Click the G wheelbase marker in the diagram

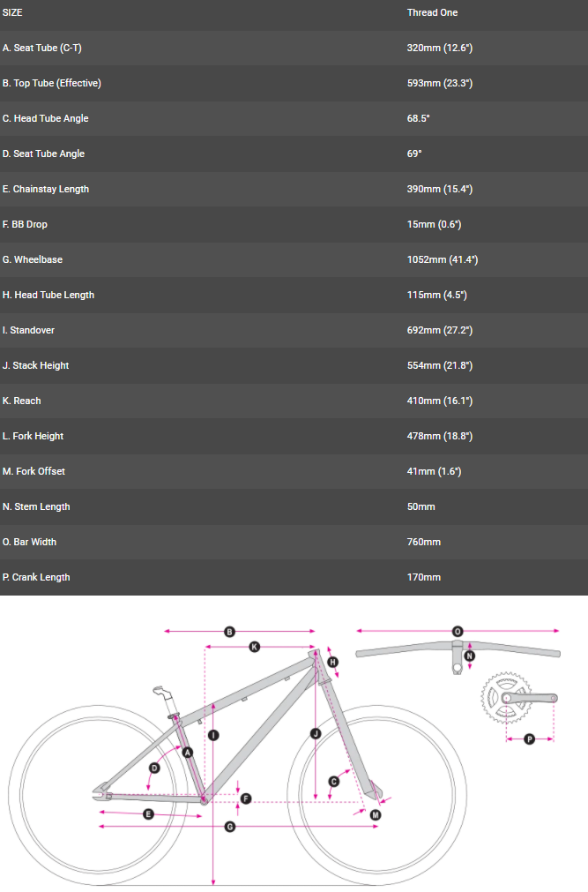[230, 827]
